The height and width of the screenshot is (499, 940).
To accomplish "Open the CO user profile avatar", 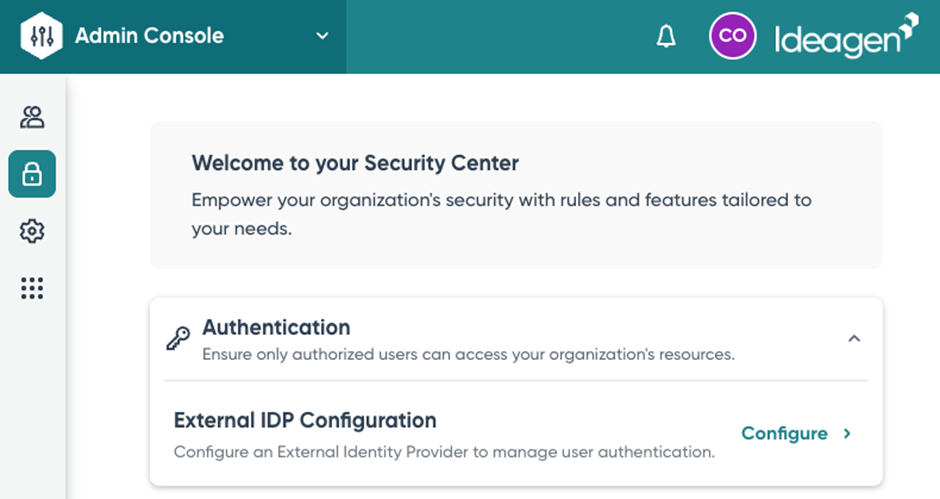I will click(732, 36).
